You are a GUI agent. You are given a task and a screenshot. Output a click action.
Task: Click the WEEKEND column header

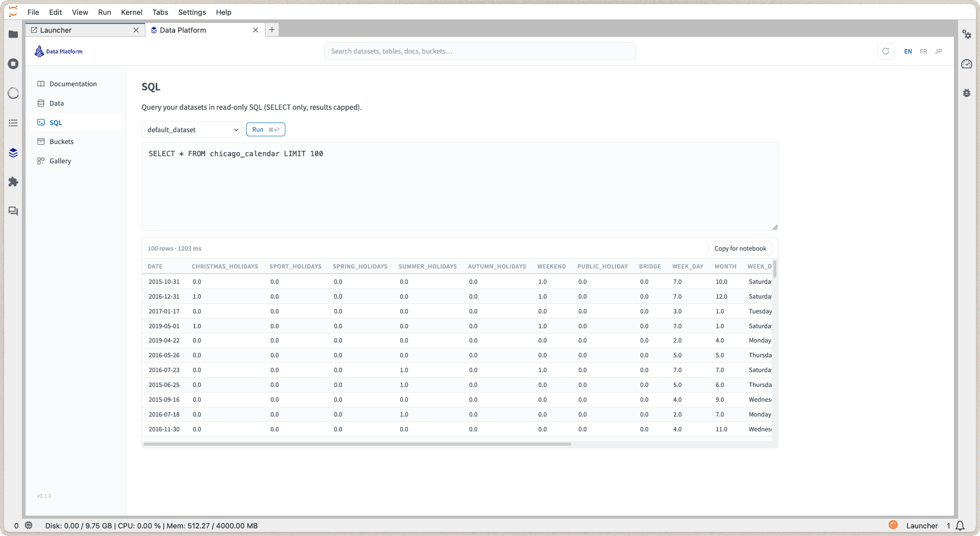(x=551, y=266)
